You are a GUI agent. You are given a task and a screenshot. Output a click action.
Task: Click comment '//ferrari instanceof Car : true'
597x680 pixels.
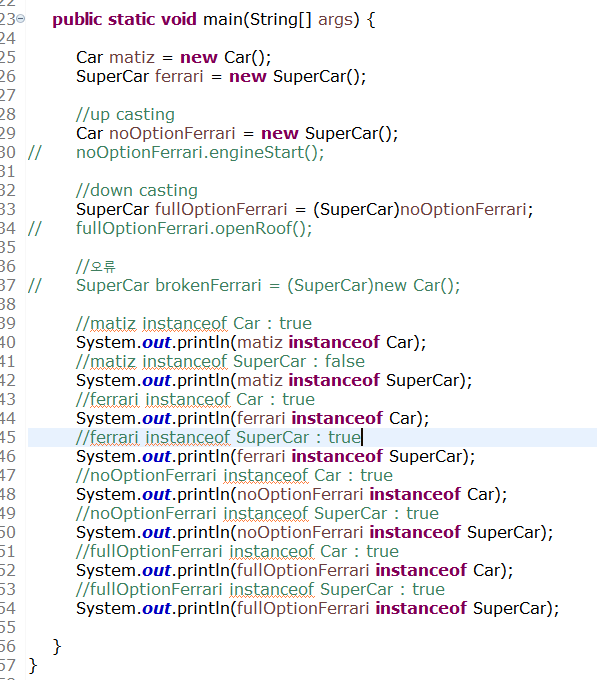click(x=196, y=399)
